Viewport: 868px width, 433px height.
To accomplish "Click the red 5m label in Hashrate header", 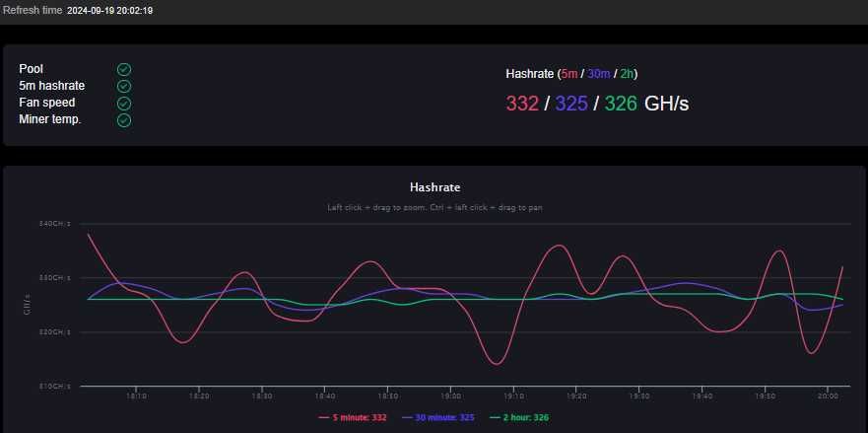I will point(569,74).
